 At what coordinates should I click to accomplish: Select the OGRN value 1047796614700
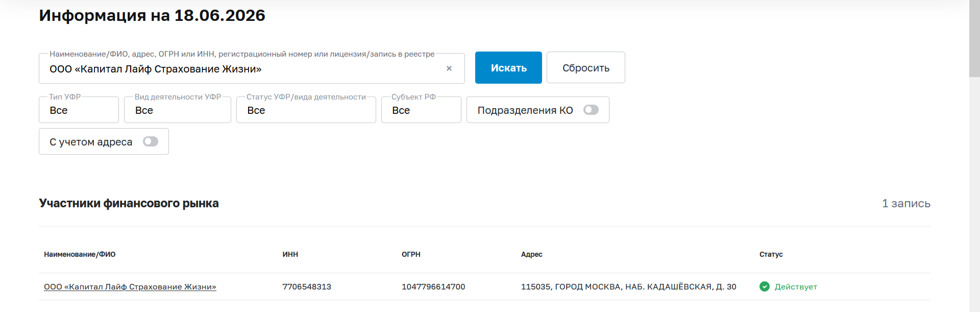tap(433, 287)
